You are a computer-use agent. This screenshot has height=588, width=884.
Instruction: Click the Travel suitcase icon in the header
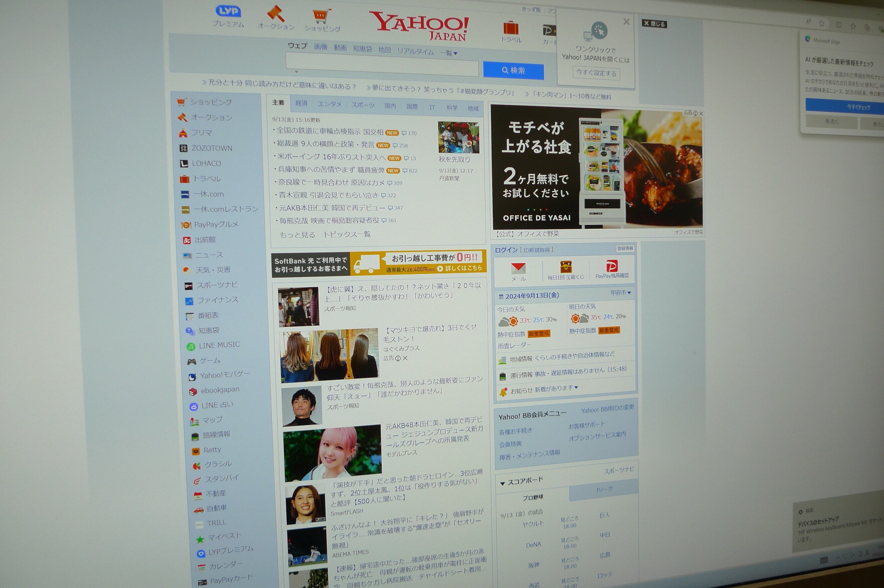click(511, 28)
